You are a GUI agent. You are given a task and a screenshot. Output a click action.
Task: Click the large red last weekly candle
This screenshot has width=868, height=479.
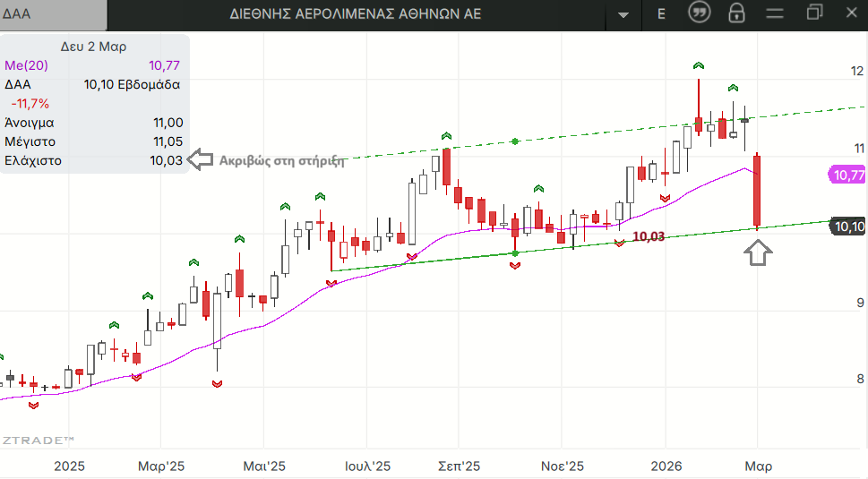[758, 191]
